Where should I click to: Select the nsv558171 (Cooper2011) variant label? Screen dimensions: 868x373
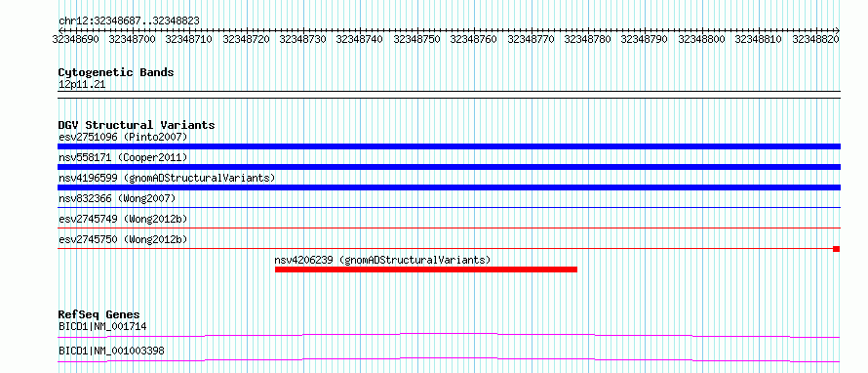(123, 158)
